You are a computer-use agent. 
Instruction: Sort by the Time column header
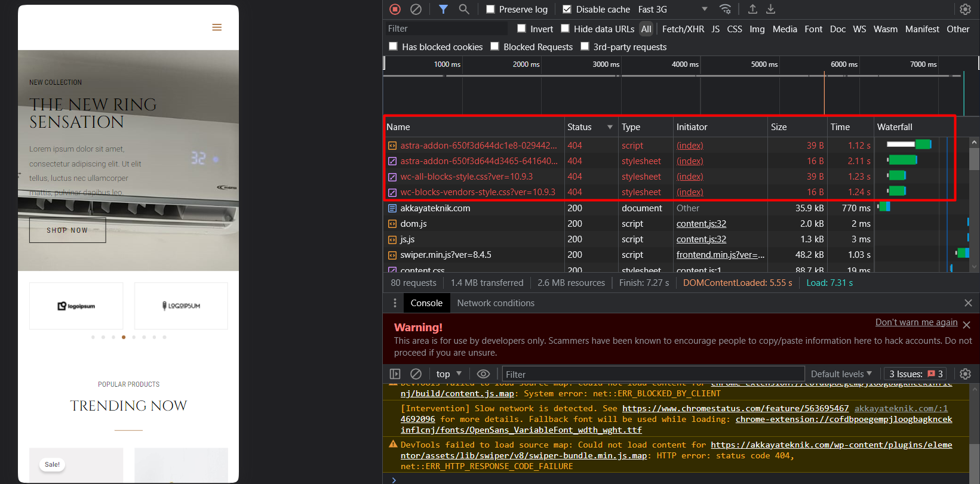coord(850,127)
